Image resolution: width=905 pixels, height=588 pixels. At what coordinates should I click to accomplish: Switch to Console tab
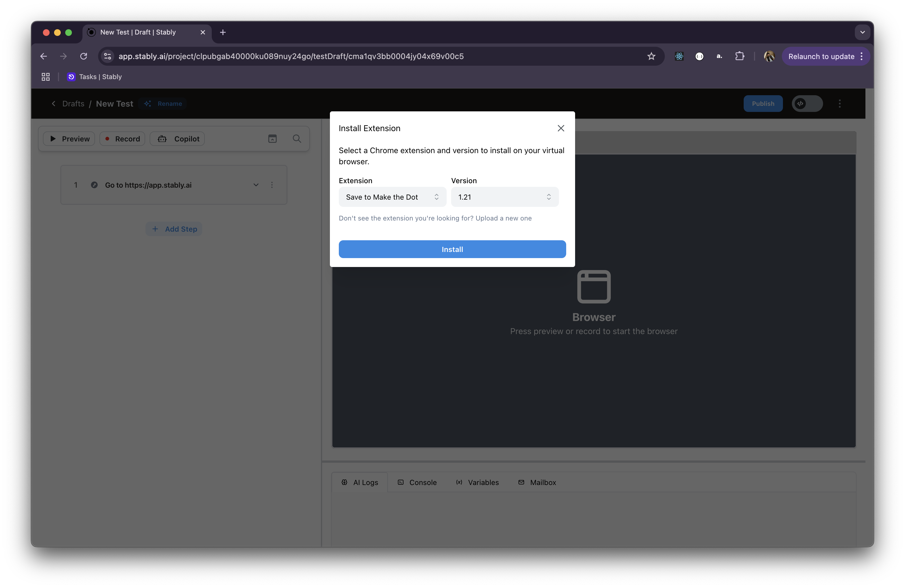417,482
